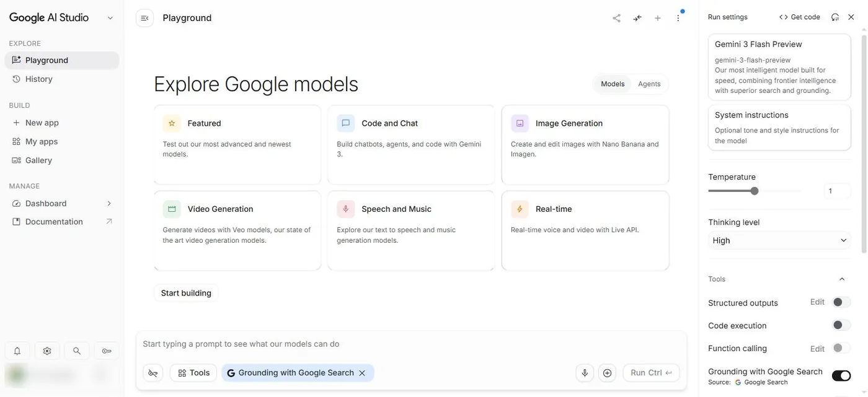Click the Run settings panel scrollbar
The image size is (868, 397).
(864, 142)
